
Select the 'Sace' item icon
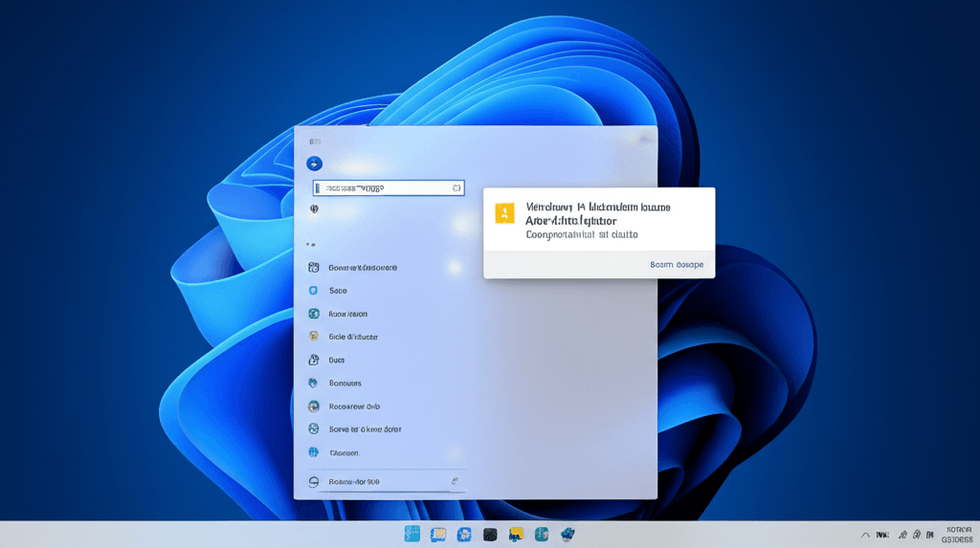tap(314, 291)
